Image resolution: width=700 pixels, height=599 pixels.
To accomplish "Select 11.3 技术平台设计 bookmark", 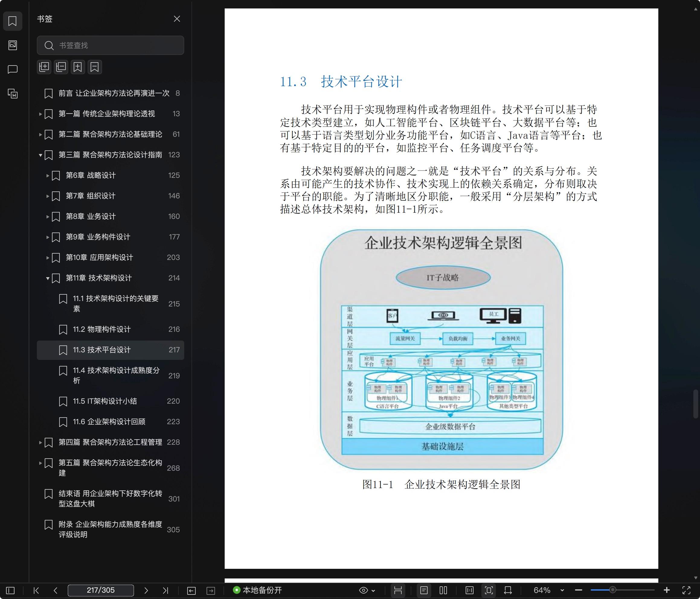I will coord(111,350).
